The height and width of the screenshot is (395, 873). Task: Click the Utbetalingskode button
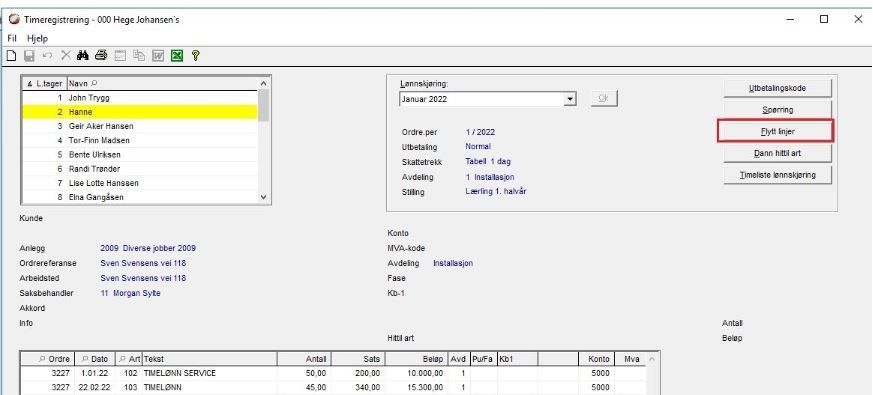[777, 88]
